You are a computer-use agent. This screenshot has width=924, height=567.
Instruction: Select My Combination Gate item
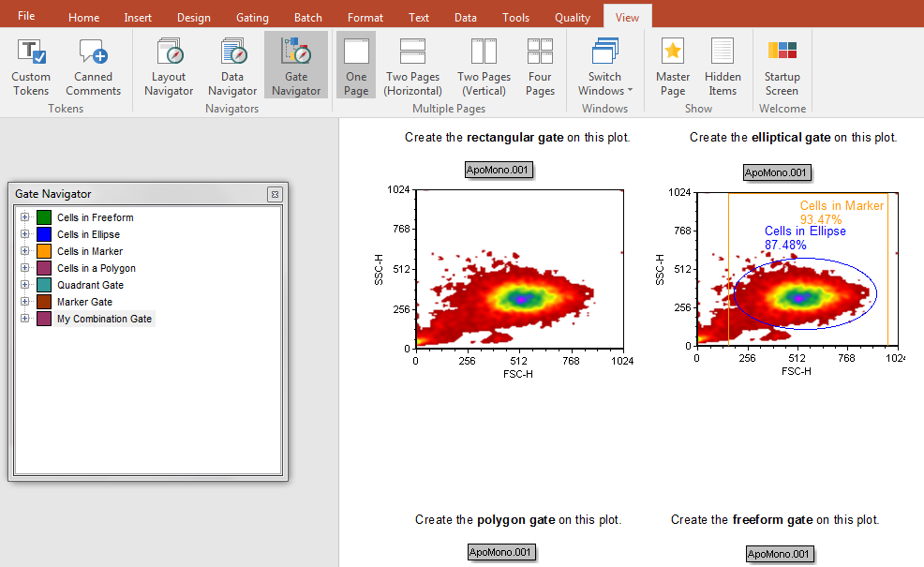pos(104,319)
